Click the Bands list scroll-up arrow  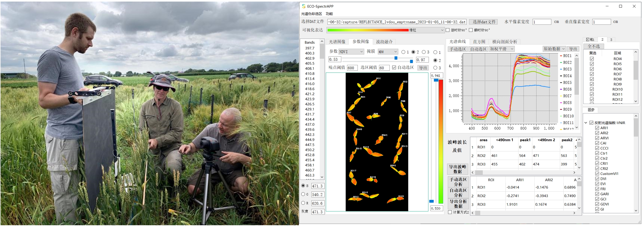(322, 41)
